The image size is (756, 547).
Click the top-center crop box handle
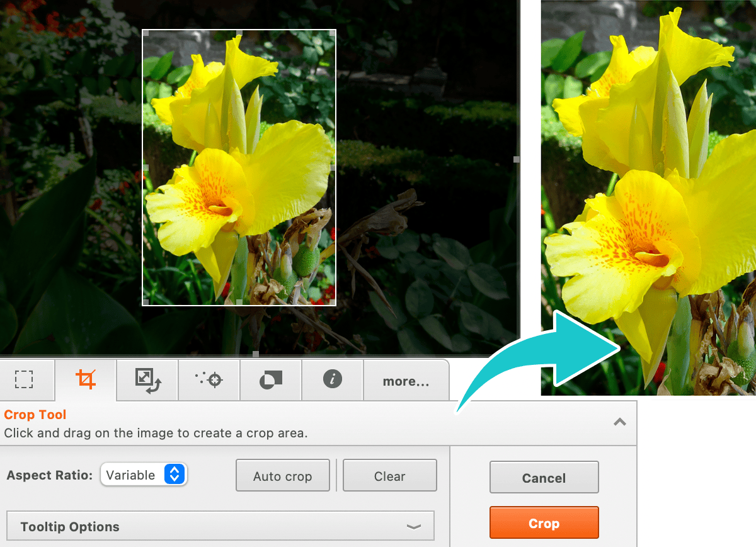click(x=239, y=32)
